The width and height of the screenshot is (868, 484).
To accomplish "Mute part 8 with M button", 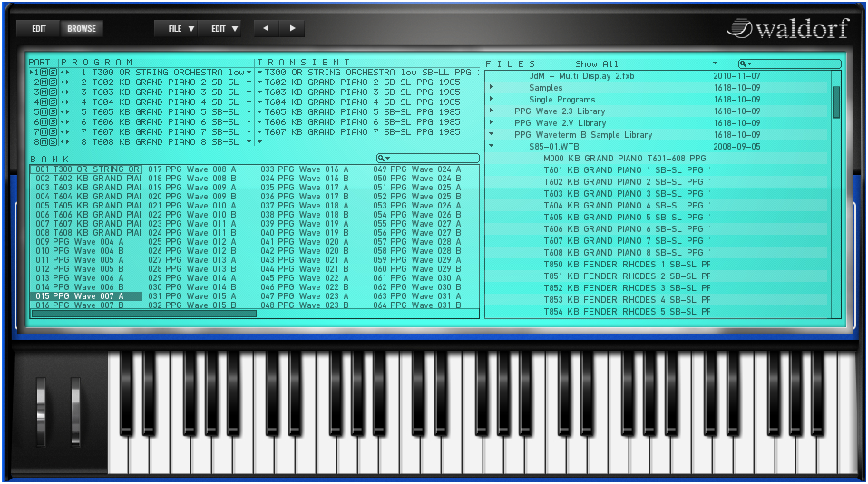I will (44, 142).
